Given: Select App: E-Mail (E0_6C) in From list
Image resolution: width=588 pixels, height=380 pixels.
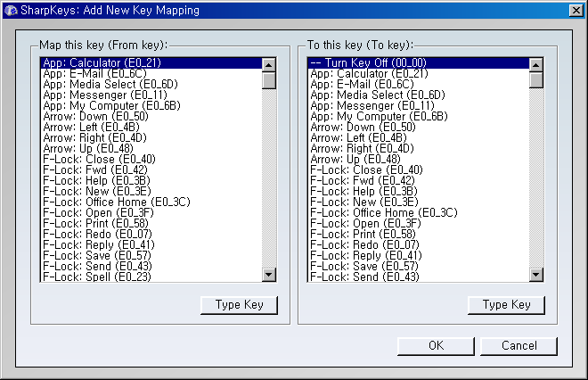Looking at the screenshot, I should 151,74.
